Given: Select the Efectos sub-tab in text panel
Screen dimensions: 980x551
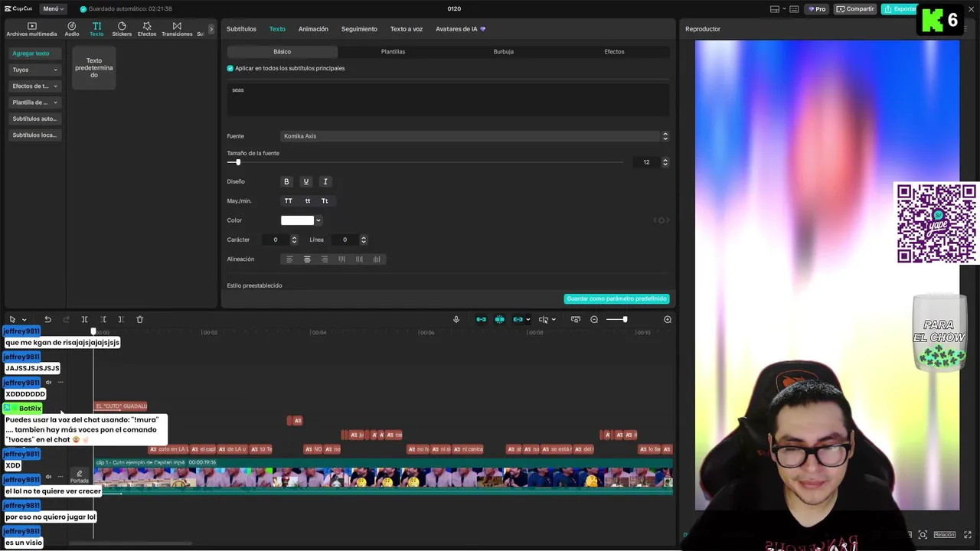Looking at the screenshot, I should pos(614,51).
